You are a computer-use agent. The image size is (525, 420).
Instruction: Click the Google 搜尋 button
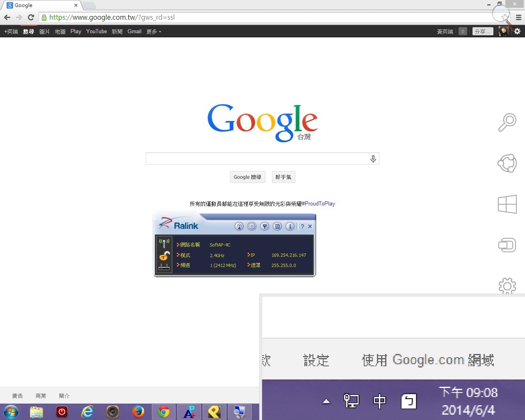(x=247, y=177)
